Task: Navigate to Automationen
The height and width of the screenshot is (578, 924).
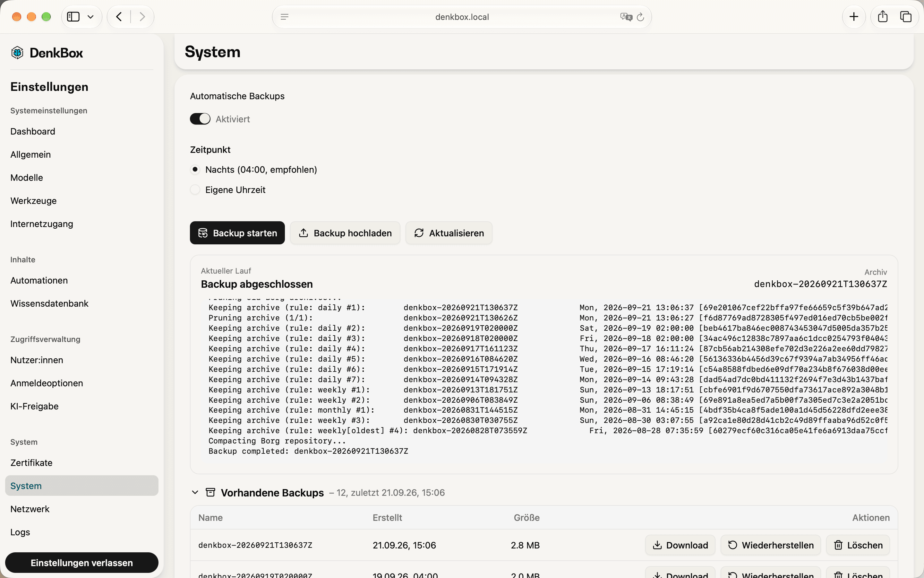Action: [x=39, y=280]
